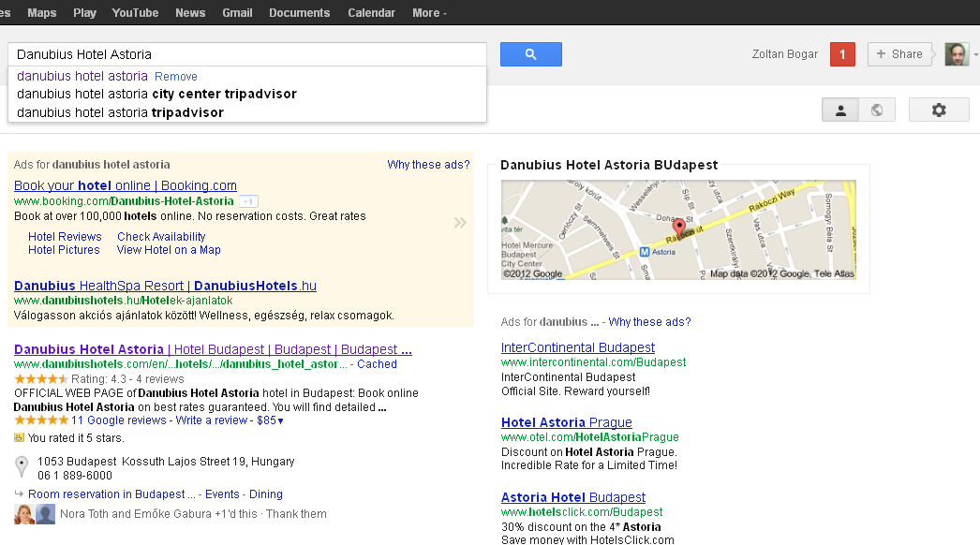Open the account dropdown arrow beside avatar

point(975,54)
